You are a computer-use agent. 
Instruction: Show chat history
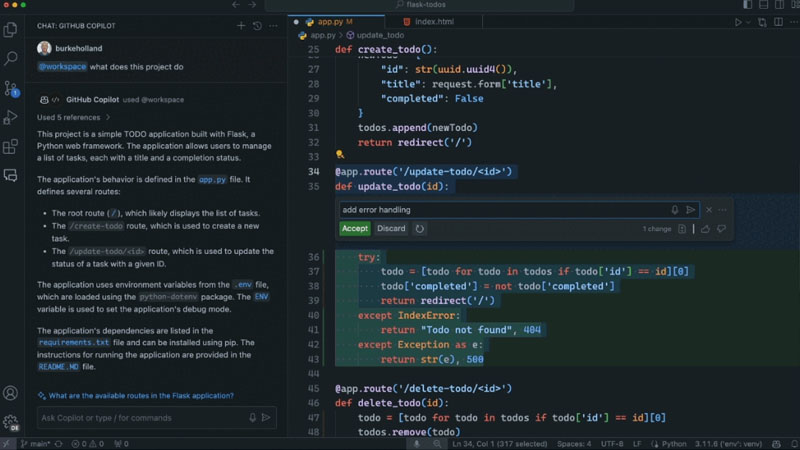coord(257,26)
